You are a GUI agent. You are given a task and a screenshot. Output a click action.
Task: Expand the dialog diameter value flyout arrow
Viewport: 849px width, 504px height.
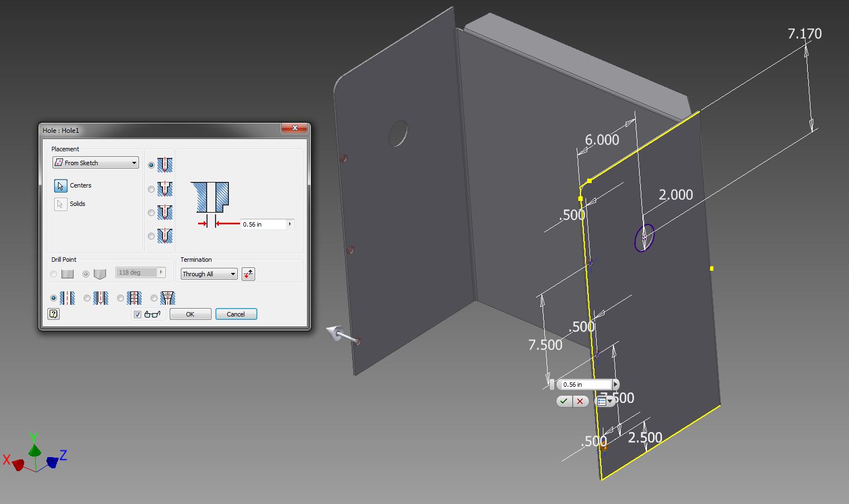(x=290, y=224)
